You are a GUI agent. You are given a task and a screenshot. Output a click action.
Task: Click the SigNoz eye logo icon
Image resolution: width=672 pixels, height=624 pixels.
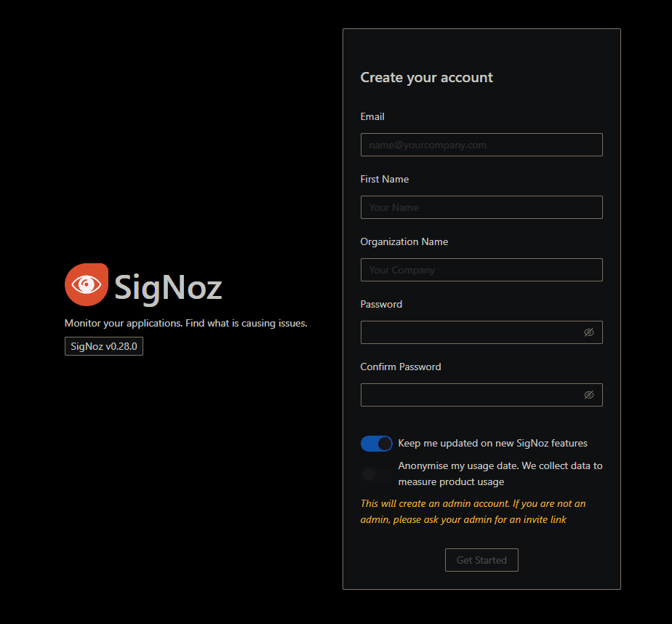point(87,284)
